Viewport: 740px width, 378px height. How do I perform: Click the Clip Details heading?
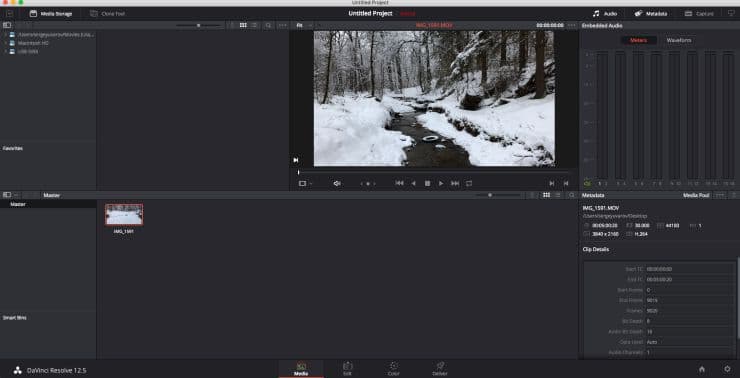(x=596, y=249)
